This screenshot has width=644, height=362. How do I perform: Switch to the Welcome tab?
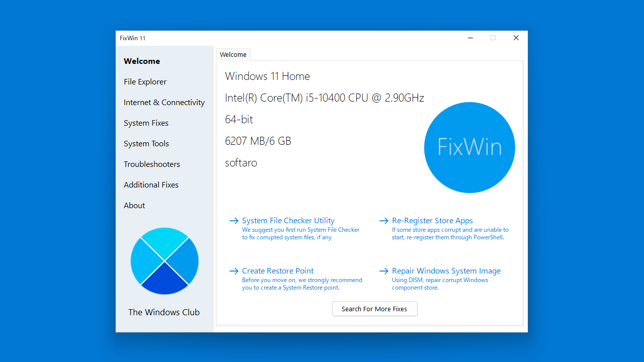coord(233,54)
